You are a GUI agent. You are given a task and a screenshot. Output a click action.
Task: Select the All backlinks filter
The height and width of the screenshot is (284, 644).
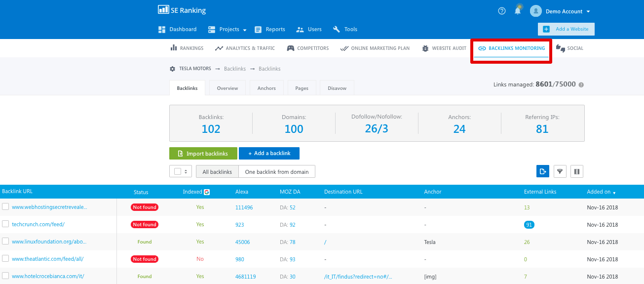pyautogui.click(x=217, y=172)
